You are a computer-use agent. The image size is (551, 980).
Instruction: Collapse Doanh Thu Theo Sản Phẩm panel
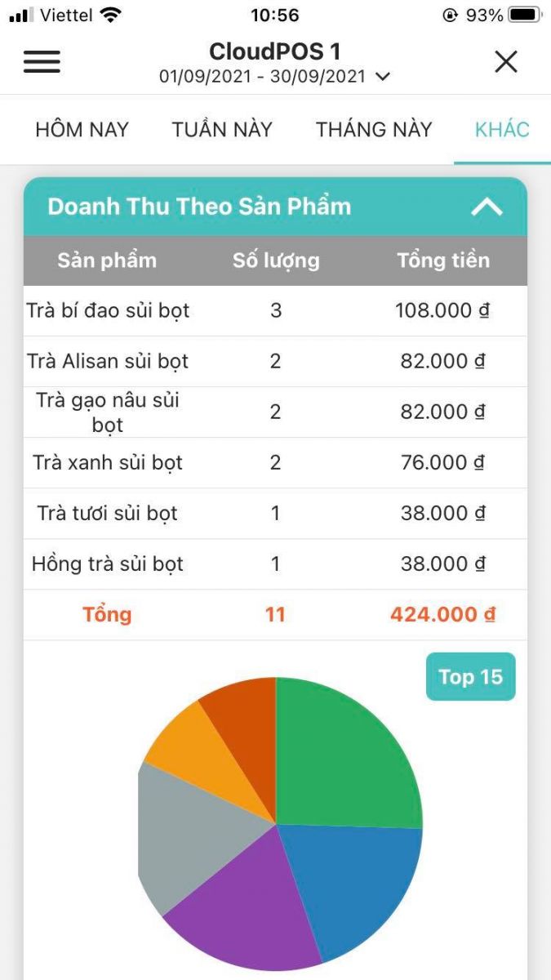(x=487, y=207)
